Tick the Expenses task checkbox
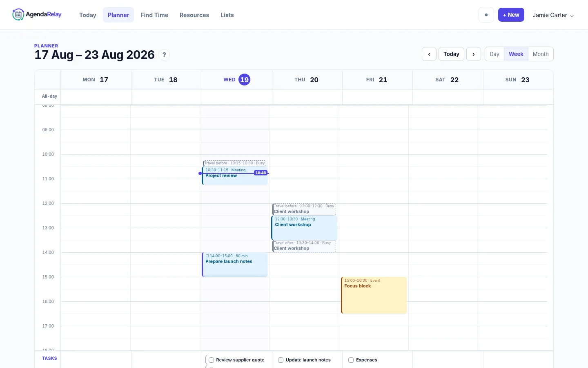The height and width of the screenshot is (368, 588). click(351, 360)
